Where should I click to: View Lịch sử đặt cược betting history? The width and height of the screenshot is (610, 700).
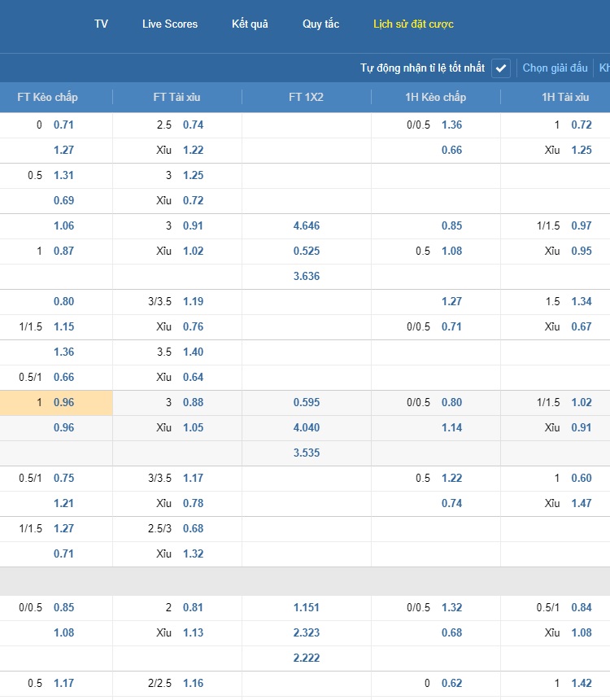click(x=413, y=24)
